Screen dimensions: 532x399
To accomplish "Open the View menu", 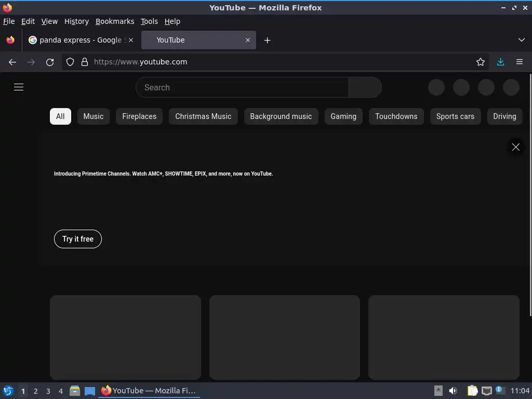I will [x=49, y=21].
